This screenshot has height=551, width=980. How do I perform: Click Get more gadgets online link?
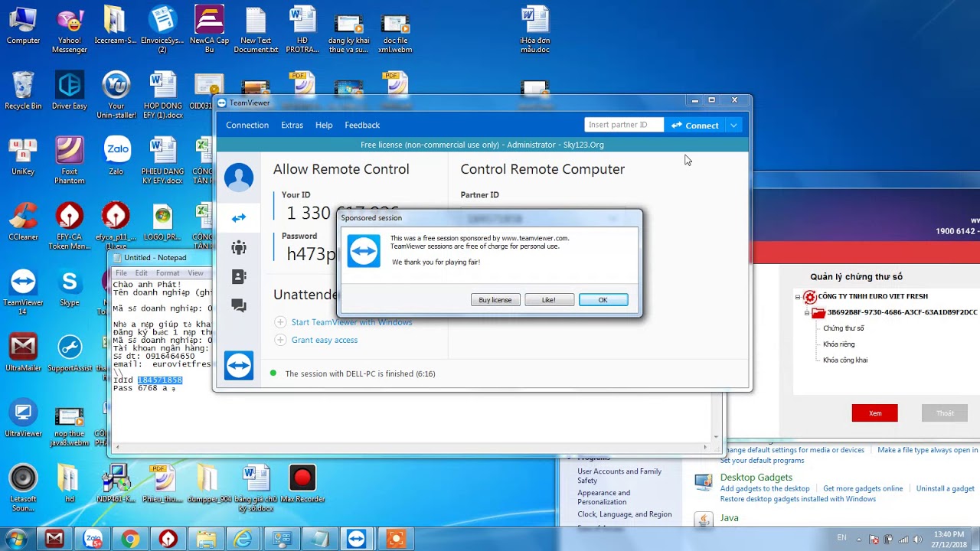point(863,488)
